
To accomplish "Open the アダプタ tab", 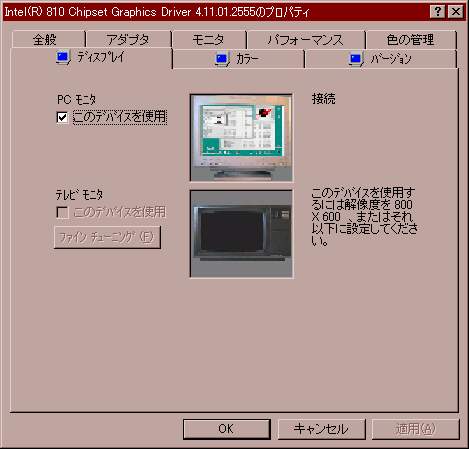I will click(x=129, y=39).
